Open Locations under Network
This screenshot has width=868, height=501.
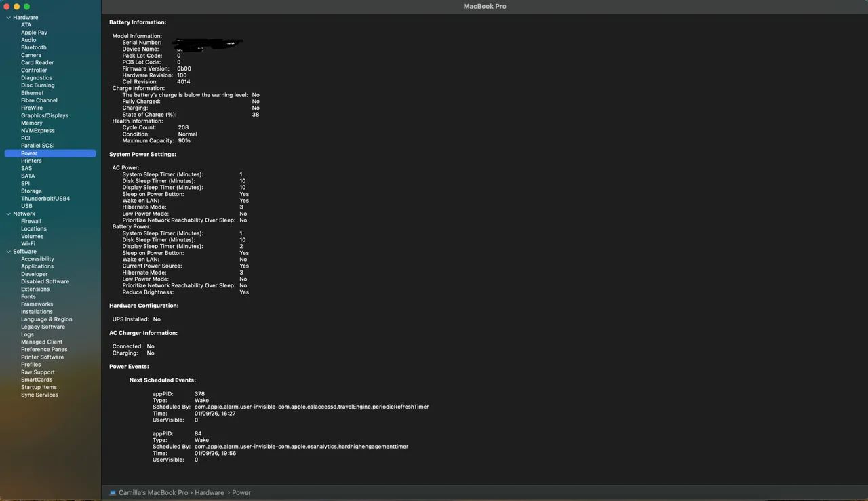[34, 228]
